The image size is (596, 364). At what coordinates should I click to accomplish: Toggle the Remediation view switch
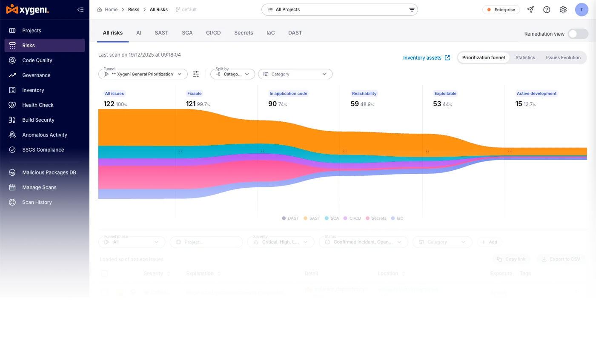coord(578,34)
